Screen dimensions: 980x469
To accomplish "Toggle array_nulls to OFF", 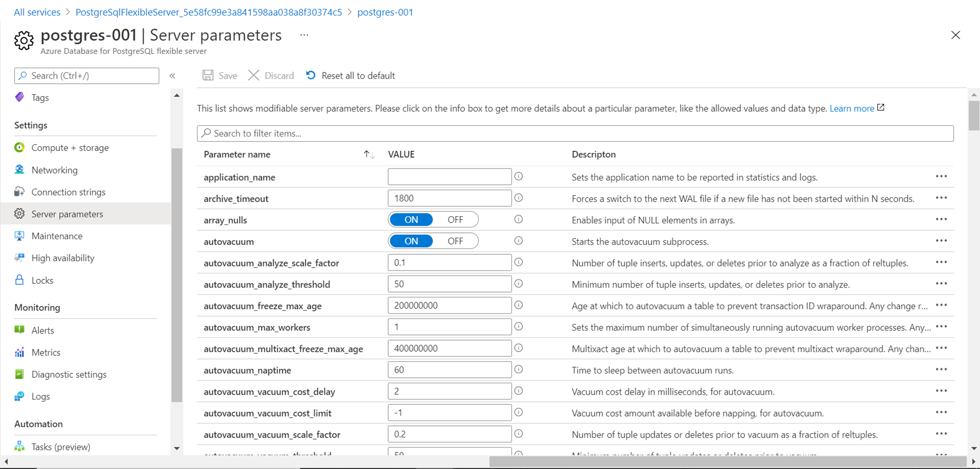I will tap(455, 220).
